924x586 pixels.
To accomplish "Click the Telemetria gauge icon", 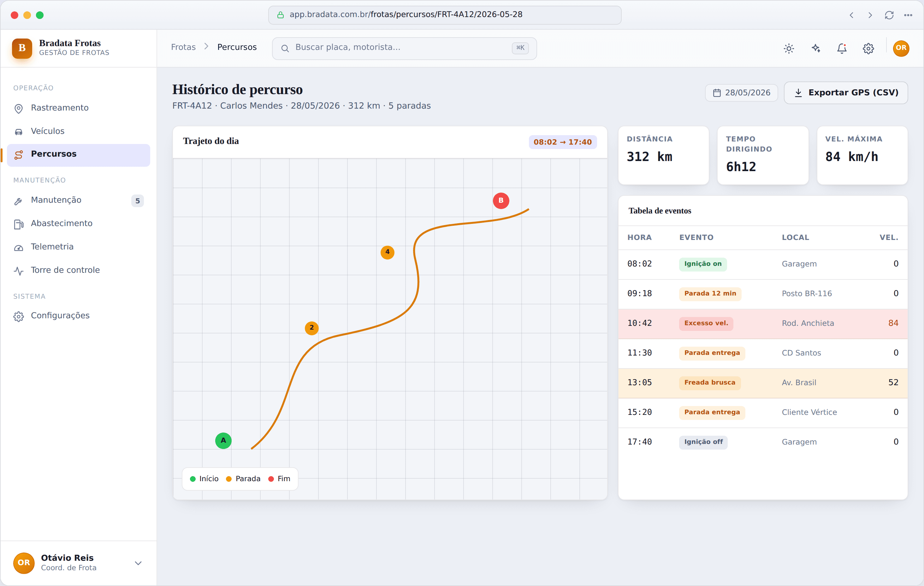I will 18,248.
